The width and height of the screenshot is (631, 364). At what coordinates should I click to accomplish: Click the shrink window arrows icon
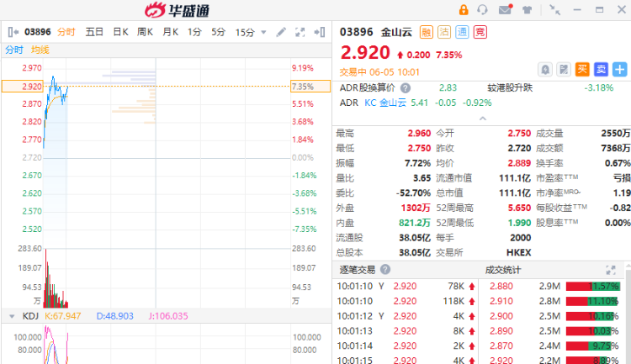(x=555, y=10)
